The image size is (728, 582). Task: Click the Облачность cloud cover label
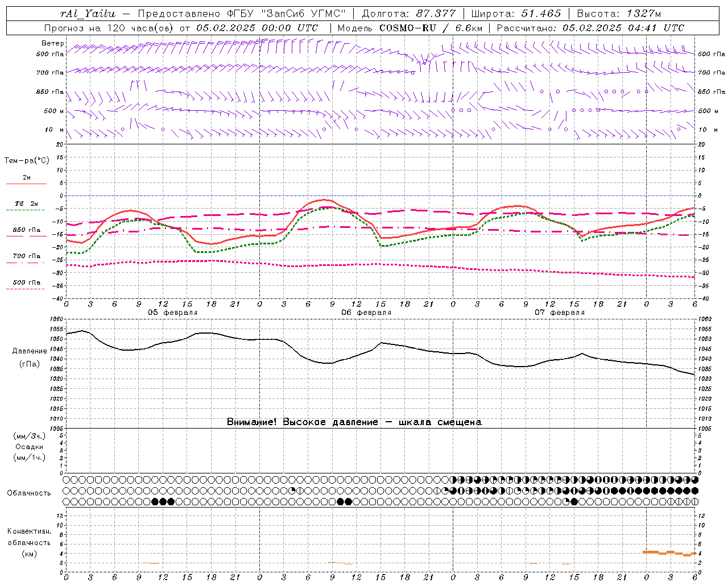[29, 493]
